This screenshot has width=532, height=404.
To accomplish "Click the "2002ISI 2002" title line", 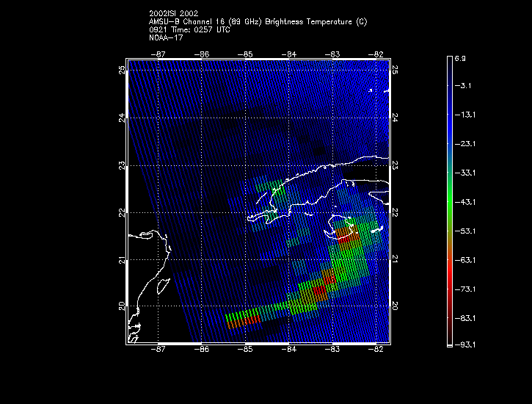I will [x=173, y=13].
